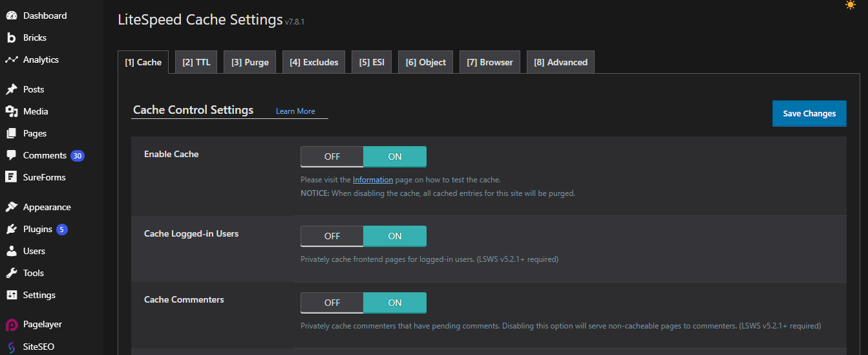Select the [1] Cache tab
The height and width of the screenshot is (355, 868).
click(x=143, y=62)
